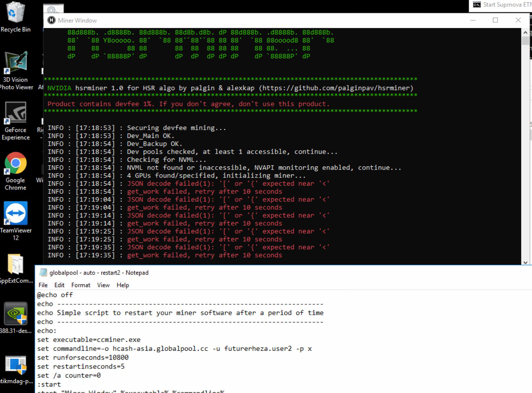Maximize the Miner Window

(495, 20)
